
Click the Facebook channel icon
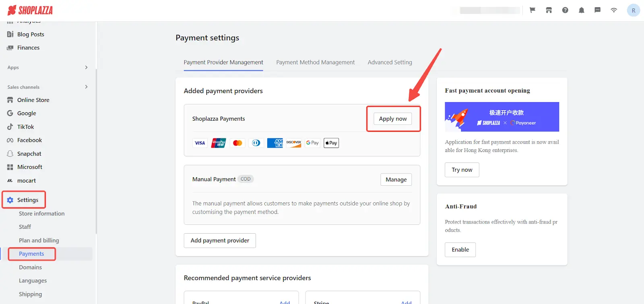pos(10,140)
